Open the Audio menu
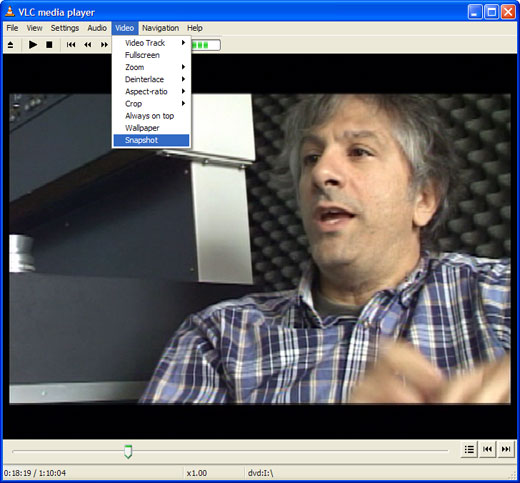Image resolution: width=520 pixels, height=483 pixels. click(97, 28)
